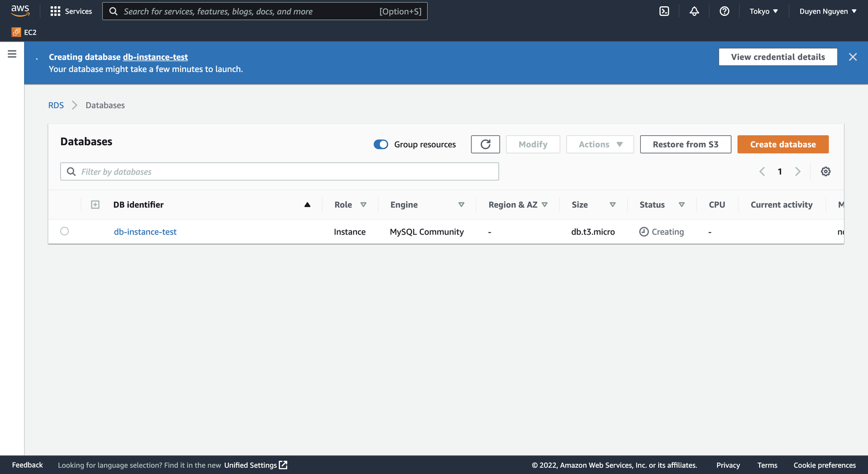
Task: Open the Duyen Nguyen account menu
Action: click(x=828, y=11)
